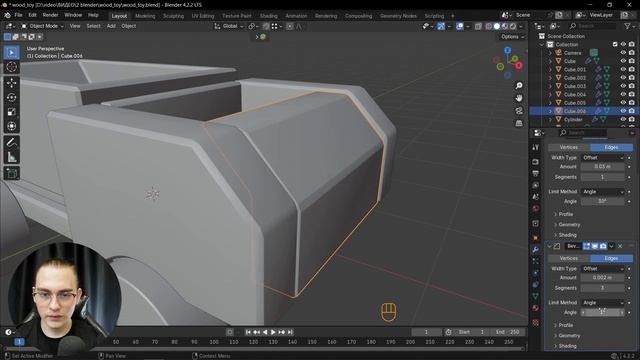
Task: Toggle proportional editing in the header
Action: click(290, 26)
